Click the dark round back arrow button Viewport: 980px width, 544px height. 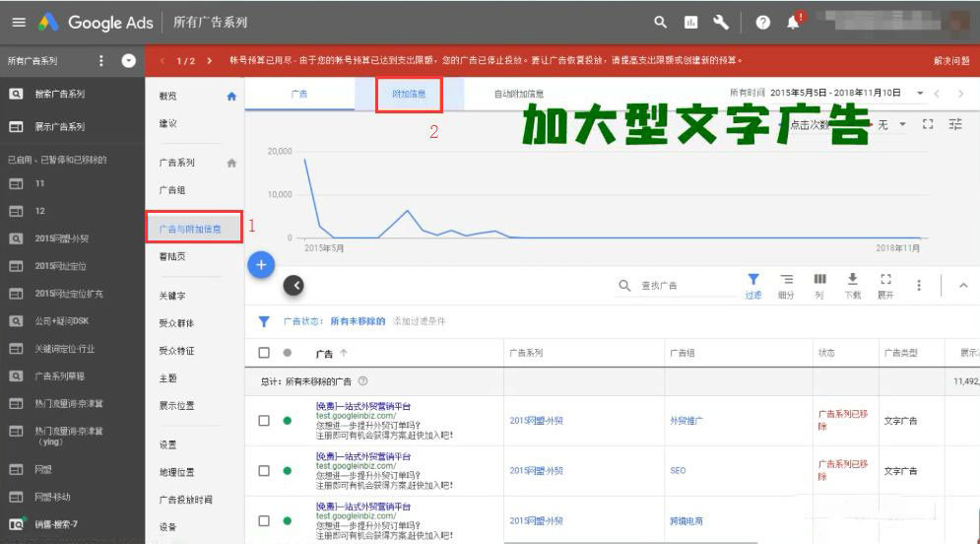pyautogui.click(x=294, y=286)
